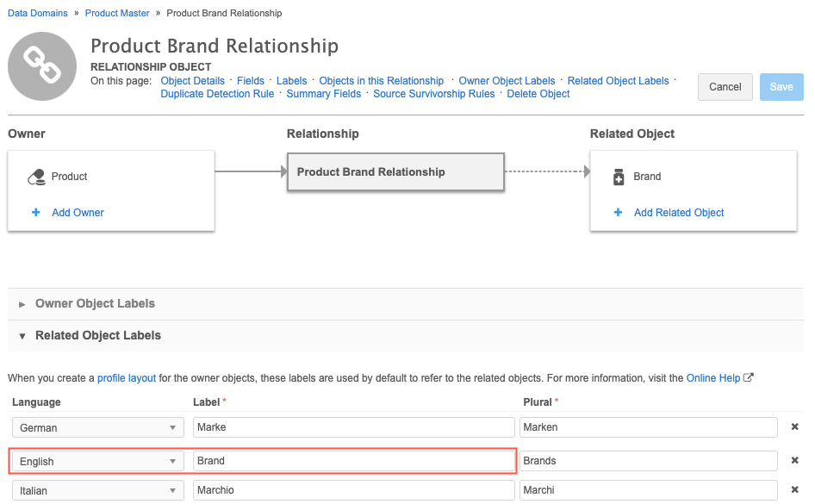
Task: Open the English language dropdown
Action: 97,462
